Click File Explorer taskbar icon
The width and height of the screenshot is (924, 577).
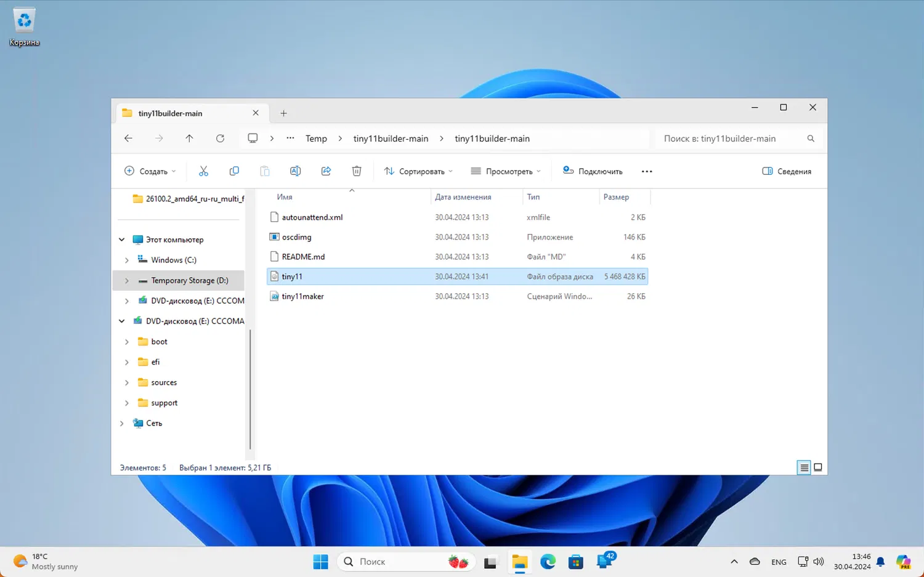519,562
